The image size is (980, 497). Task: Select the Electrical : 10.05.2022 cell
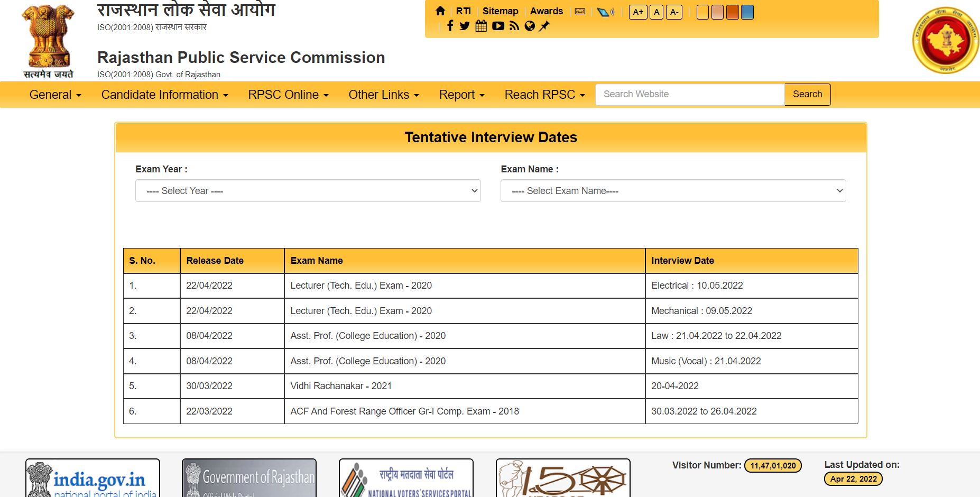coord(752,286)
